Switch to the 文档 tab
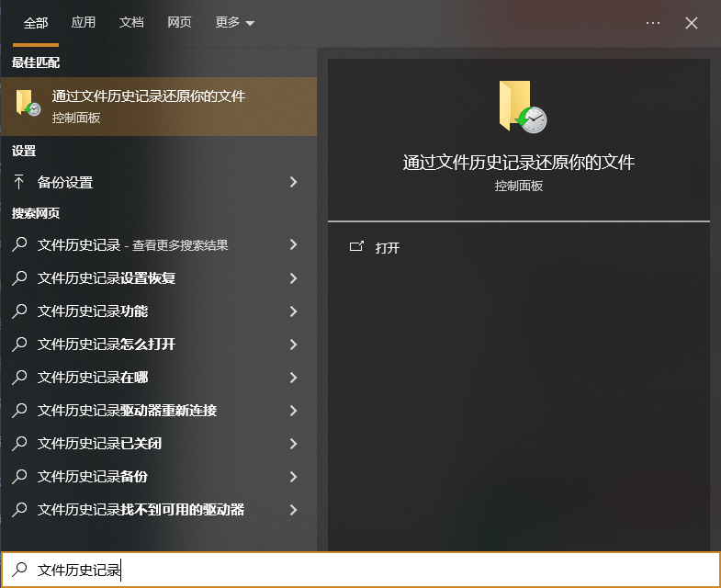This screenshot has width=721, height=588. point(131,23)
